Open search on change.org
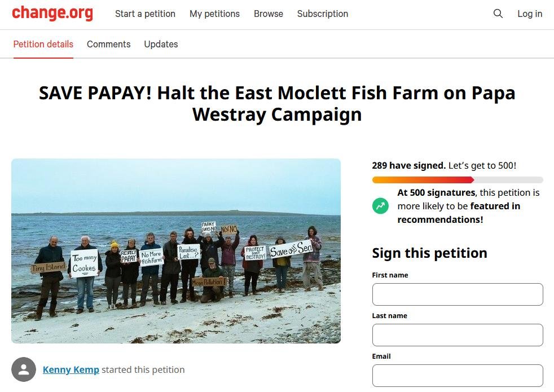This screenshot has height=392, width=554. coord(498,14)
